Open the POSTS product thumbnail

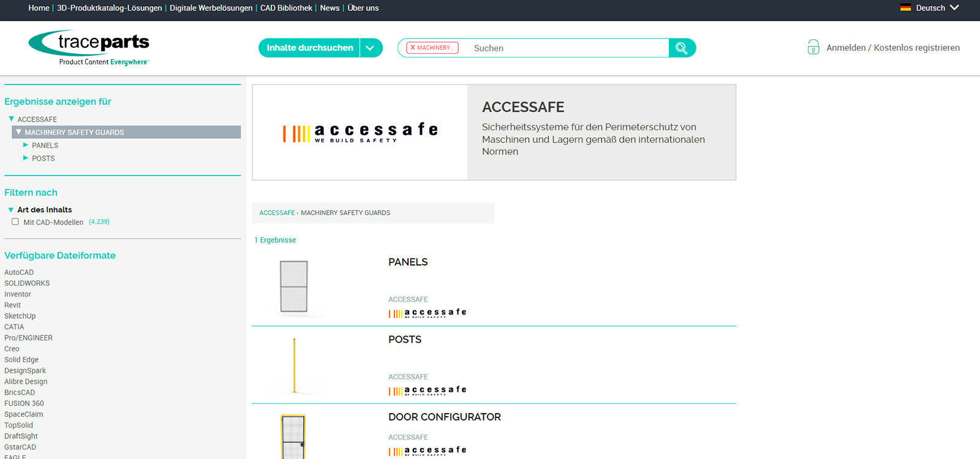(x=295, y=365)
